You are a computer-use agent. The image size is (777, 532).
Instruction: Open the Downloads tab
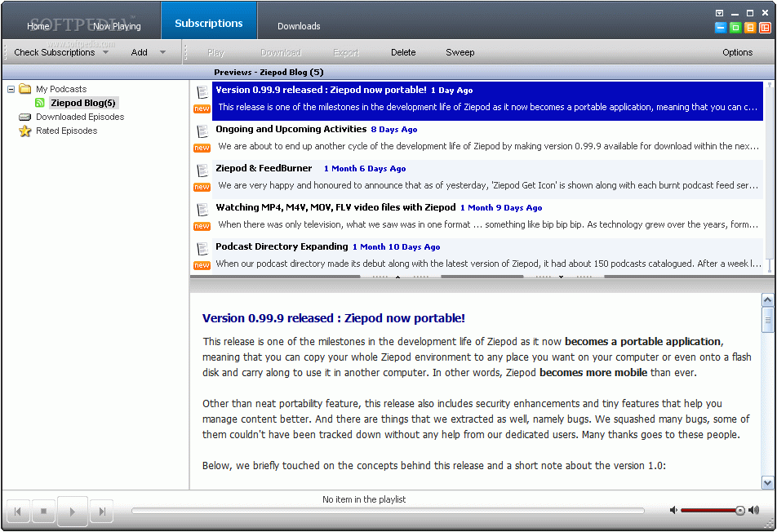tap(299, 26)
